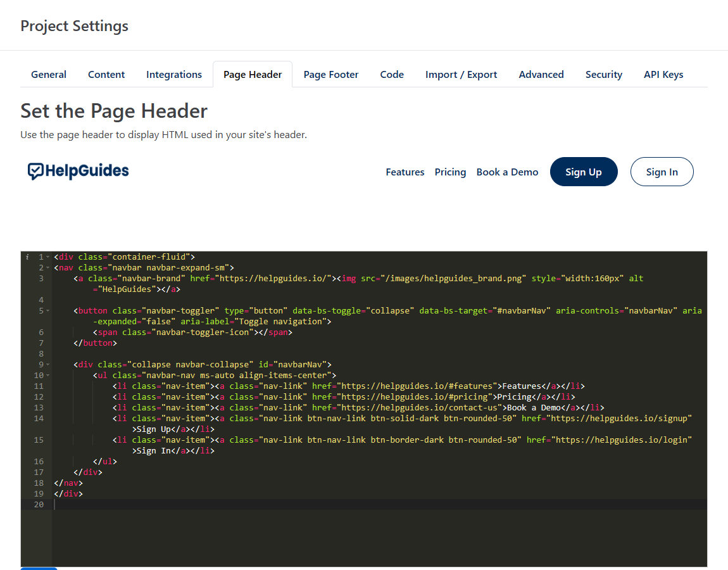Open the General settings tab

click(48, 74)
